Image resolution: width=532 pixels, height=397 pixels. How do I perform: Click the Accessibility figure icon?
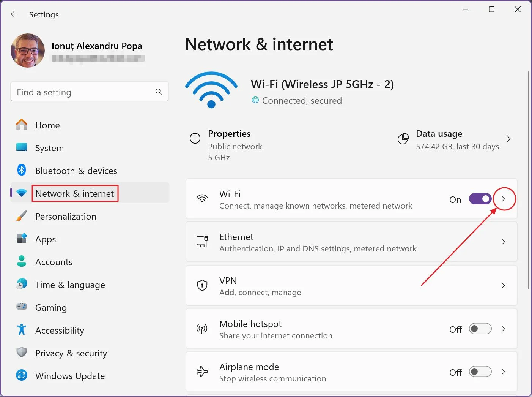22,329
